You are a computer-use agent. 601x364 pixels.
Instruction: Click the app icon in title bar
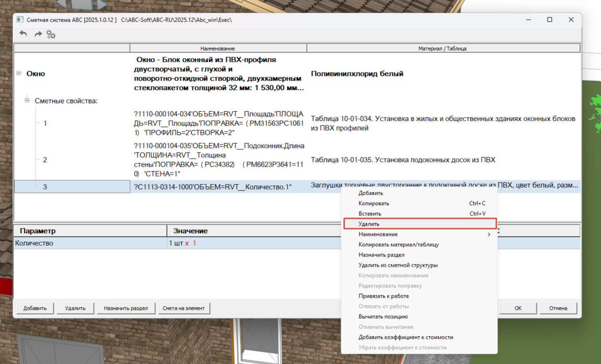tap(20, 20)
